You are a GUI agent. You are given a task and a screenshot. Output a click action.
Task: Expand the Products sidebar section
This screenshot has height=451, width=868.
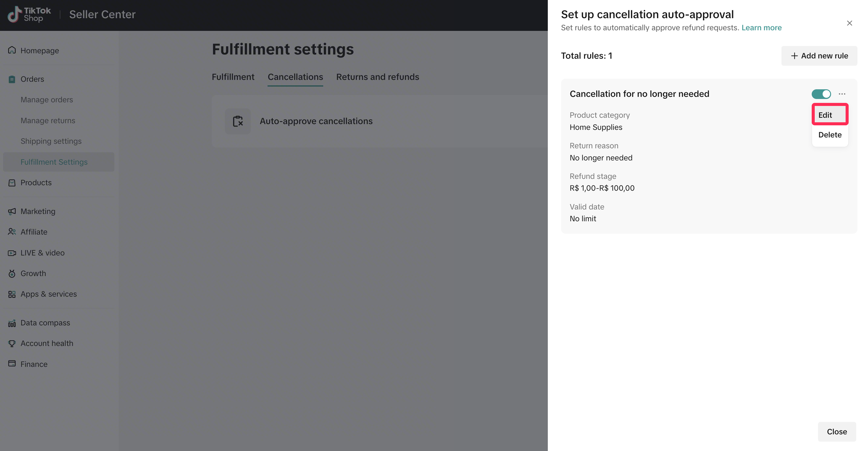[36, 183]
